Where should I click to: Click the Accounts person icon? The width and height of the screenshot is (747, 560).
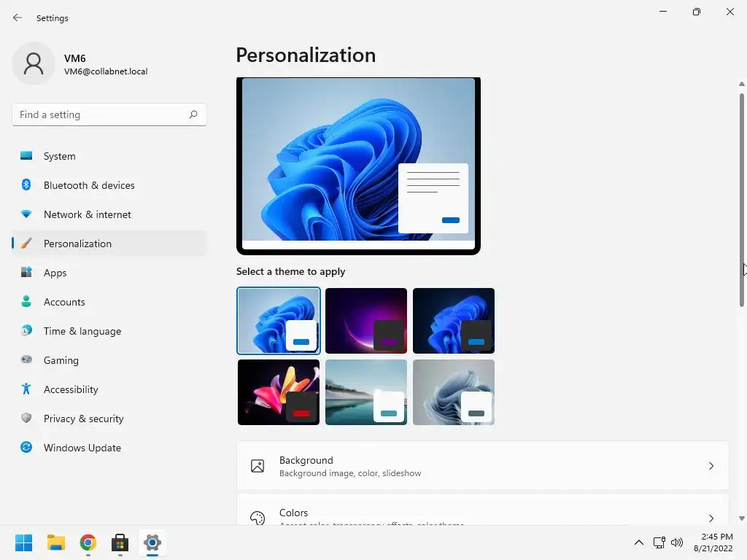pyautogui.click(x=26, y=301)
